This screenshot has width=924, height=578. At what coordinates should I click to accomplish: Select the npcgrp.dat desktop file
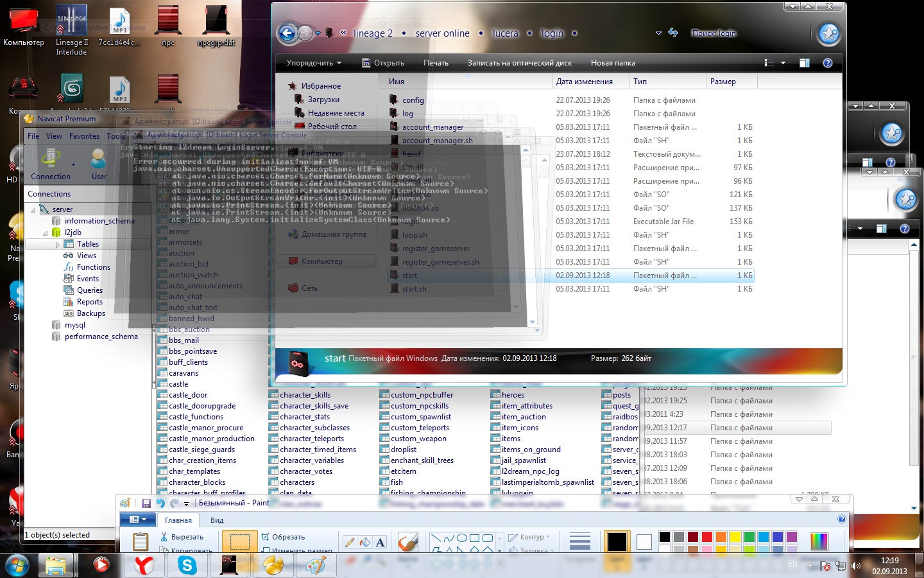(216, 27)
